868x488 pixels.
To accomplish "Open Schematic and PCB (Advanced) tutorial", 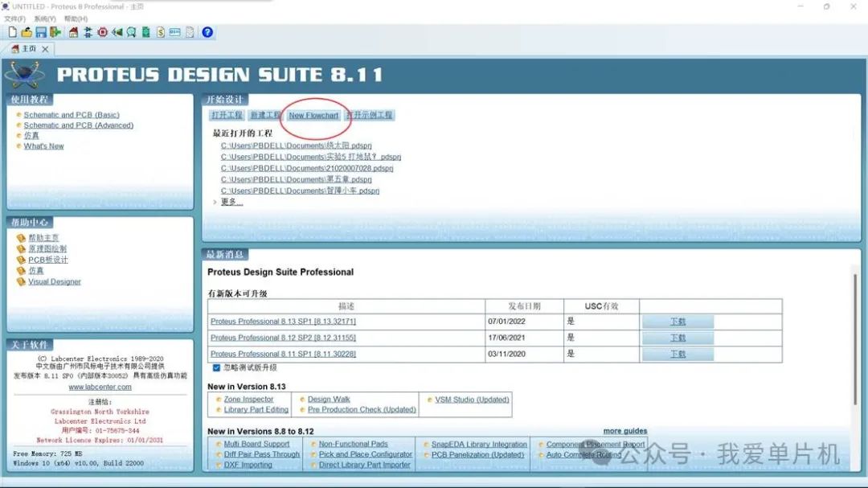I will tap(79, 125).
